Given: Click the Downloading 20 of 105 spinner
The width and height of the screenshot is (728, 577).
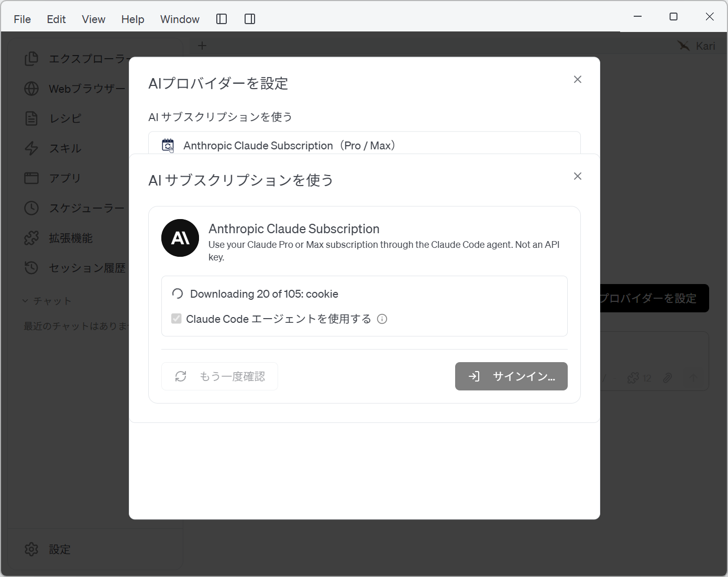Looking at the screenshot, I should tap(178, 293).
